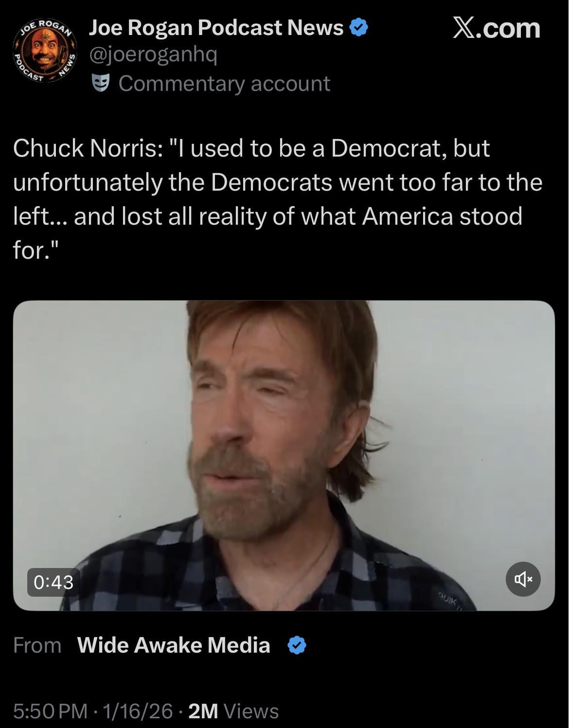Image resolution: width=569 pixels, height=728 pixels.
Task: Click the "From" label below the video
Action: 37,645
